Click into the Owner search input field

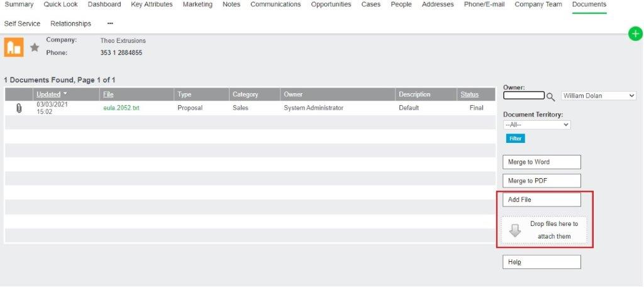point(524,96)
